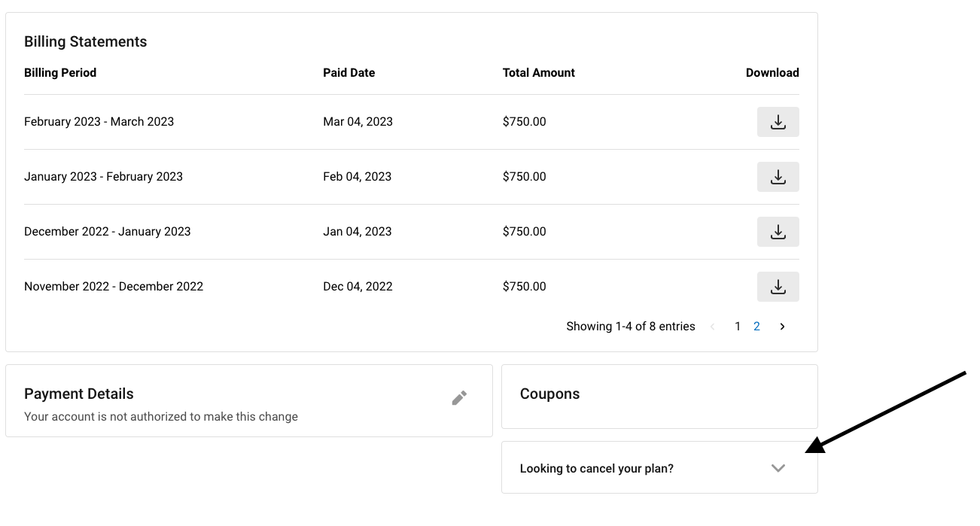Viewport: 980px width, 526px height.
Task: Download the February 2023 - March 2023 statement
Action: (x=778, y=122)
